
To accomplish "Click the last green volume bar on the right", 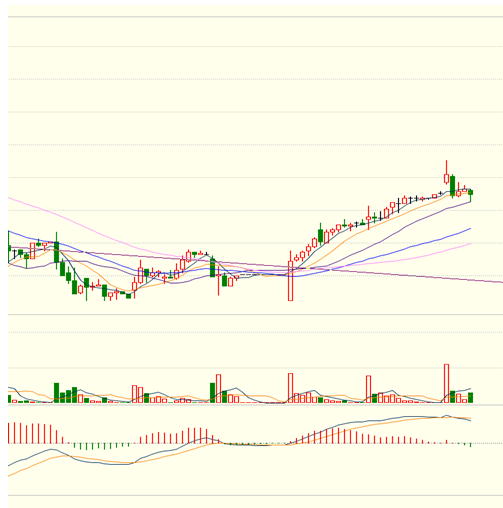I will point(470,398).
